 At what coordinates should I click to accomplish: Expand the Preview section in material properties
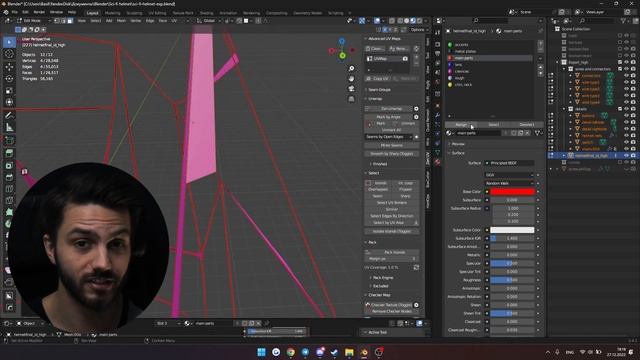458,144
